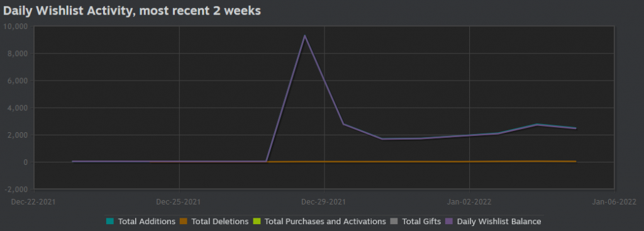
Task: Click the 10,000 y-axis label
Action: tap(16, 26)
